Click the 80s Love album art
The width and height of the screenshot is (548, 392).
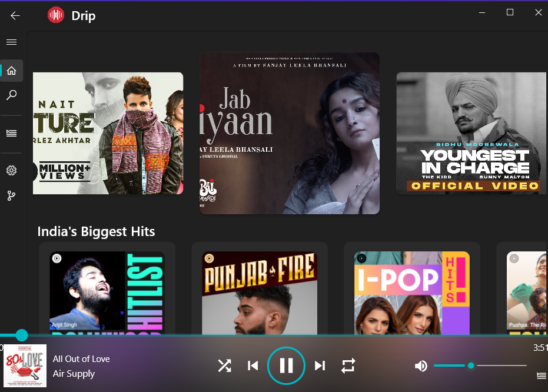point(25,366)
